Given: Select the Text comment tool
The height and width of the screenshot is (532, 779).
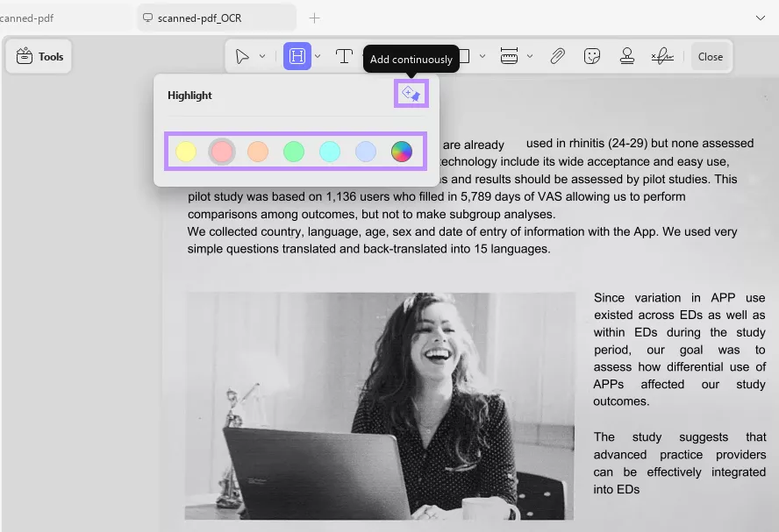Looking at the screenshot, I should point(346,55).
